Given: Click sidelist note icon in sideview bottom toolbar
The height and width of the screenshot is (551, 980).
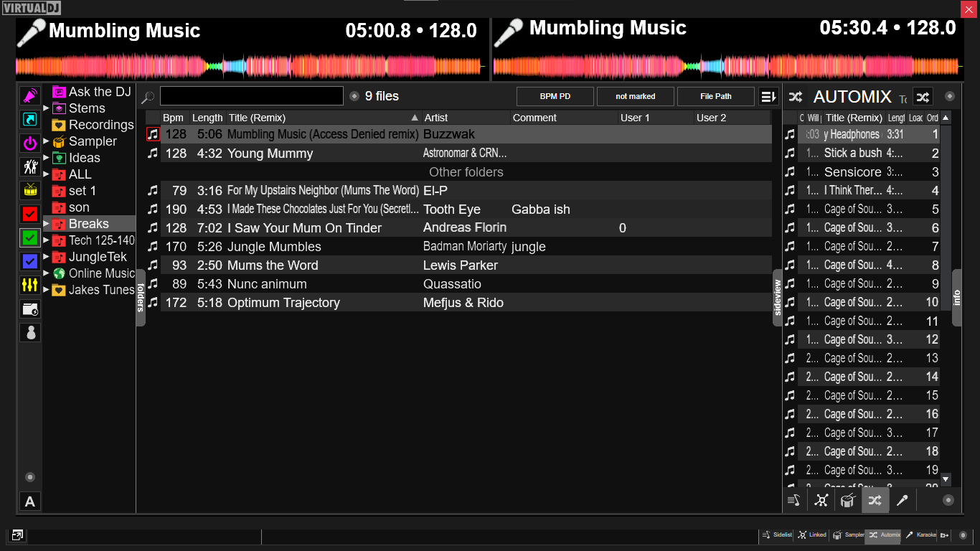Looking at the screenshot, I should pos(793,500).
